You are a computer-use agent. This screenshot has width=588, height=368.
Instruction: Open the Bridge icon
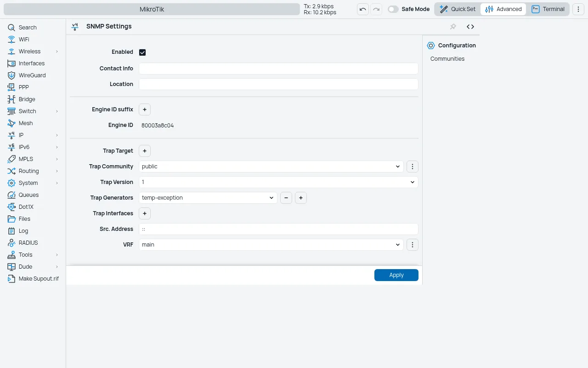11,99
